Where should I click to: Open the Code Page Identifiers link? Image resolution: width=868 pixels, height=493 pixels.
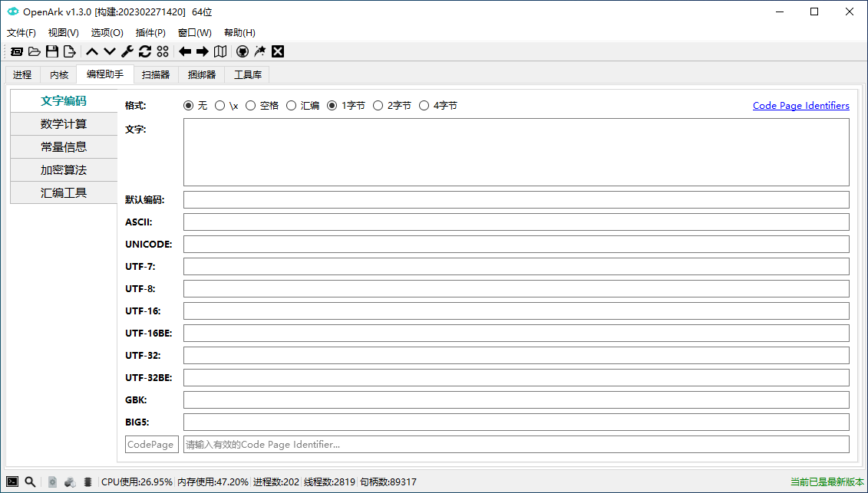coord(801,106)
